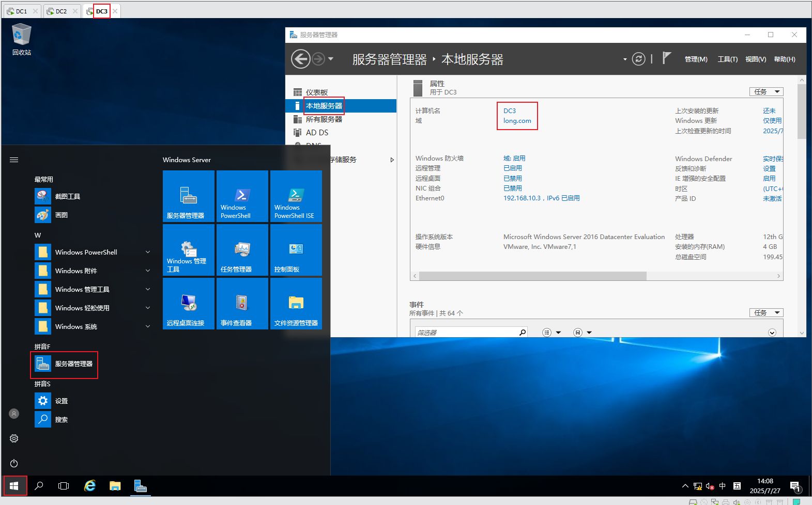The width and height of the screenshot is (812, 505).
Task: Collapse the events filter panel chevron
Action: [772, 333]
